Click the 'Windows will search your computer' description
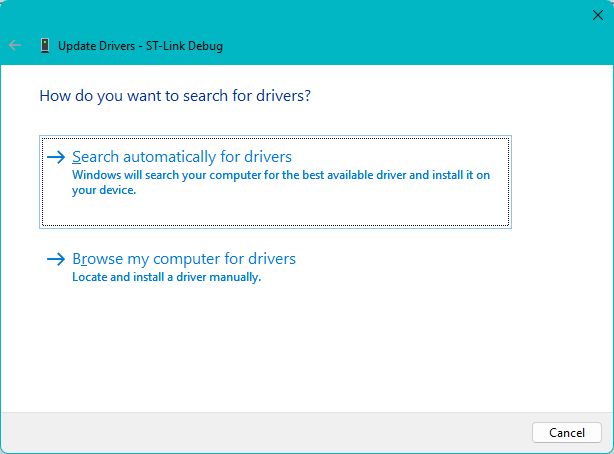 coord(281,182)
